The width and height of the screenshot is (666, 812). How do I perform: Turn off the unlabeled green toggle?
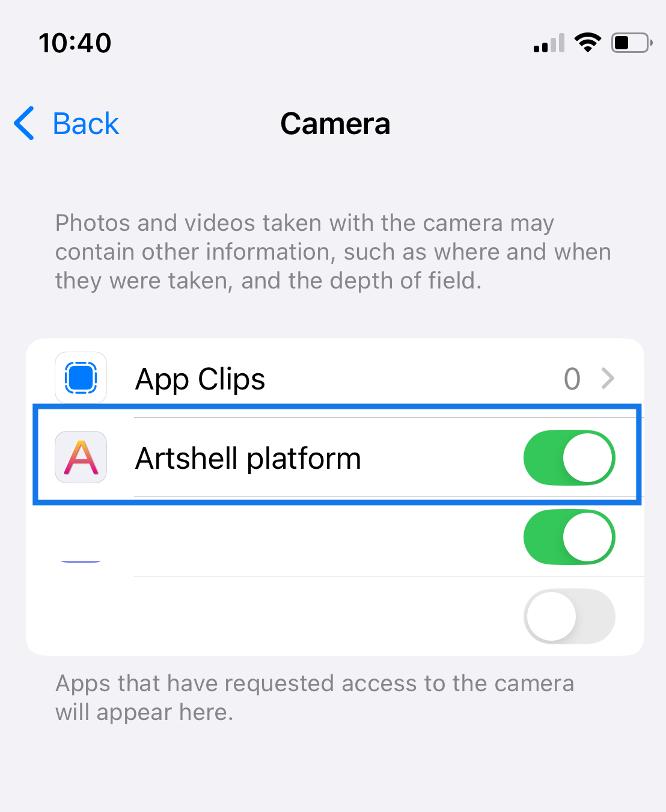pyautogui.click(x=569, y=537)
